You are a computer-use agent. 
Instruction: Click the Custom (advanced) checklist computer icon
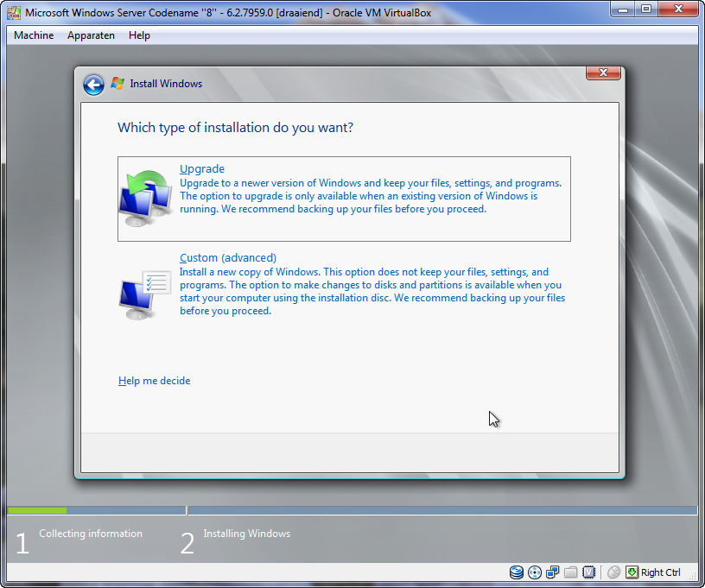[145, 294]
